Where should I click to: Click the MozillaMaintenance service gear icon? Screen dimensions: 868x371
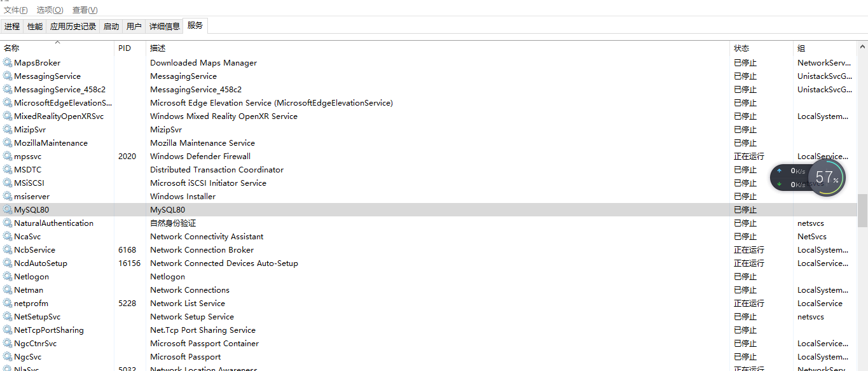coord(8,143)
